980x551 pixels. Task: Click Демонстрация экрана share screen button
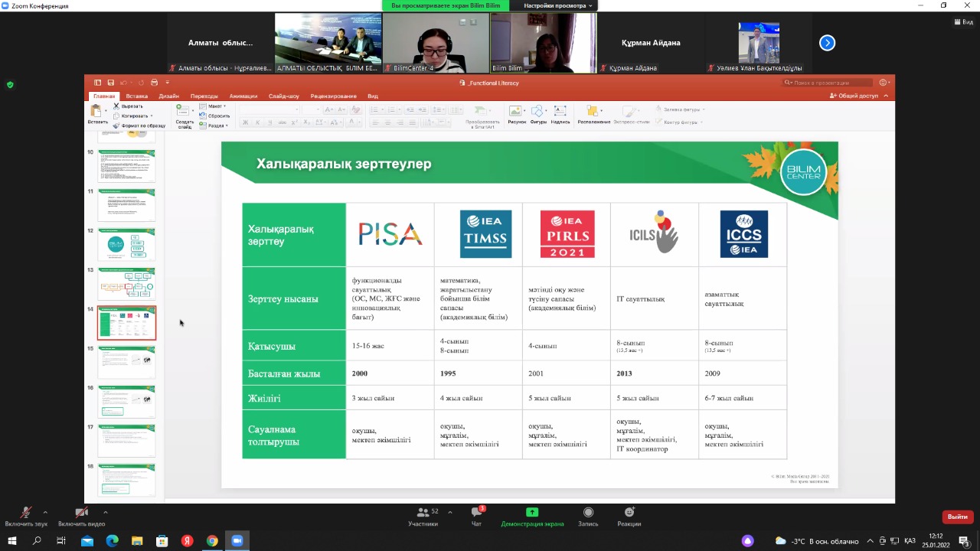[532, 517]
